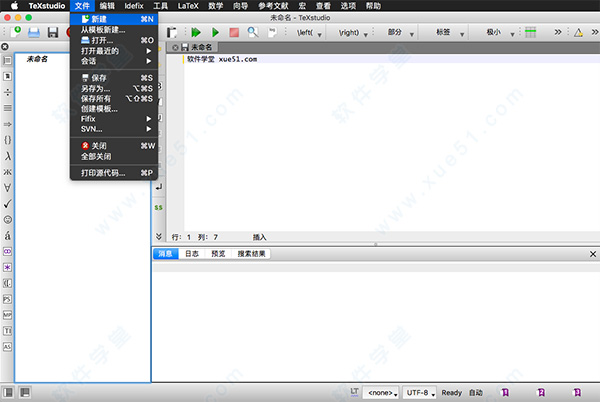Image resolution: width=600 pixels, height=402 pixels.
Task: Open the structure view side icon
Action: pos(7,60)
